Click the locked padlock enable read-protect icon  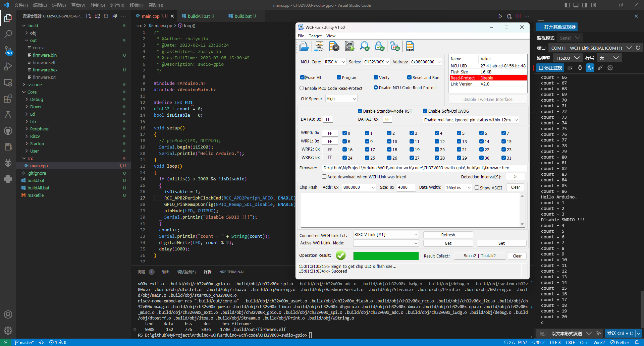[x=380, y=46]
